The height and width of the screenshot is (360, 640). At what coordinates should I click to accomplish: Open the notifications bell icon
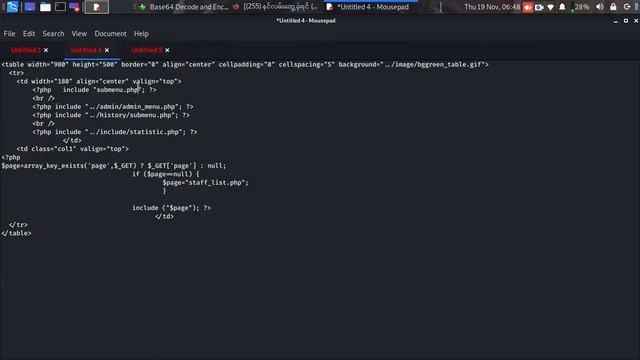coord(562,7)
